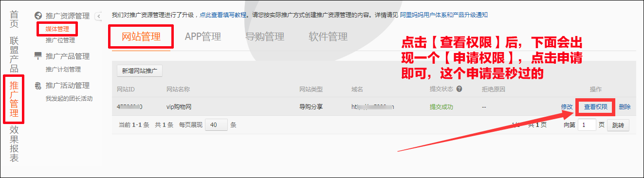Click the 新增网站推广 button
This screenshot has height=178, width=644.
[140, 71]
